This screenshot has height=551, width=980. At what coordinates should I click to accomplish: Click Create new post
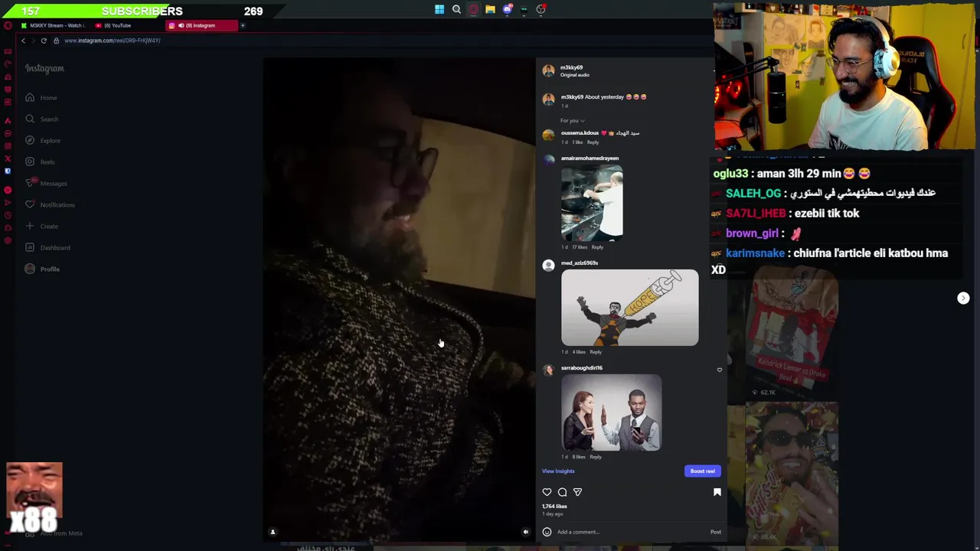pyautogui.click(x=41, y=227)
